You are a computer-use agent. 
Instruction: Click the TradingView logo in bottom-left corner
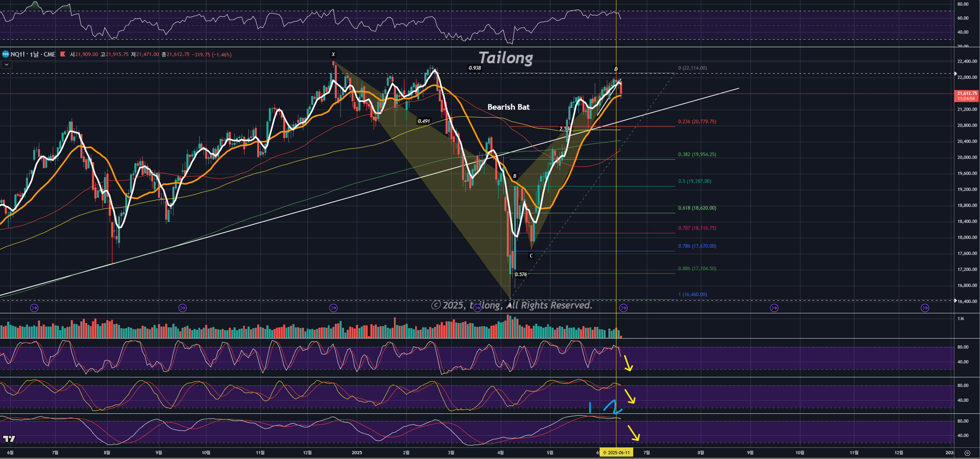pos(9,439)
